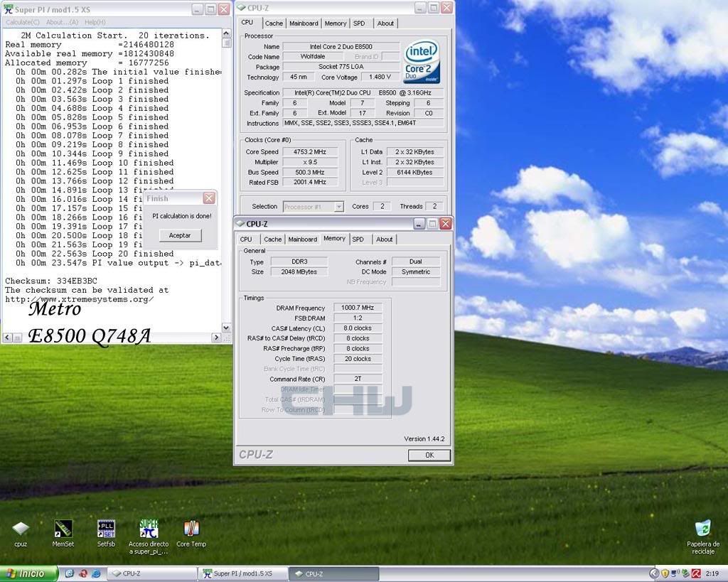
Task: Click the Core Speed 4753.2 MHz field
Action: 310,152
